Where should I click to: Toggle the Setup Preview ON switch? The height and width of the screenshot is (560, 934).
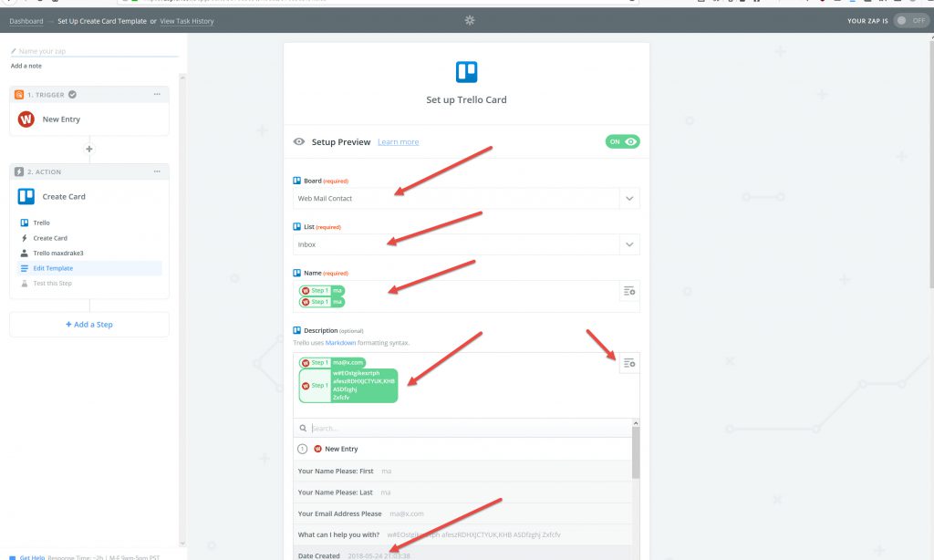(x=622, y=141)
